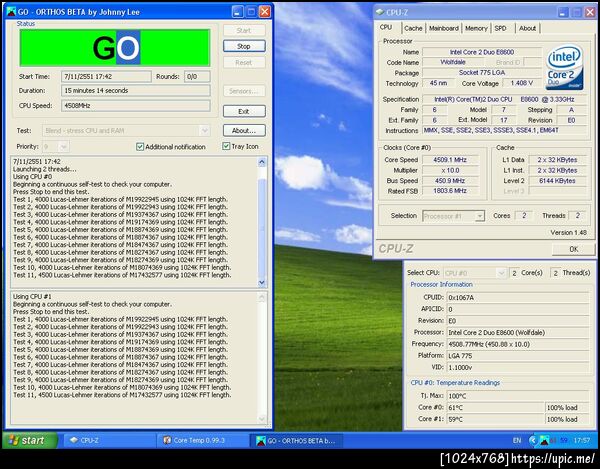Open the Test type dropdown in ORTHOS
Viewport: 600px width, 469px height.
point(205,130)
